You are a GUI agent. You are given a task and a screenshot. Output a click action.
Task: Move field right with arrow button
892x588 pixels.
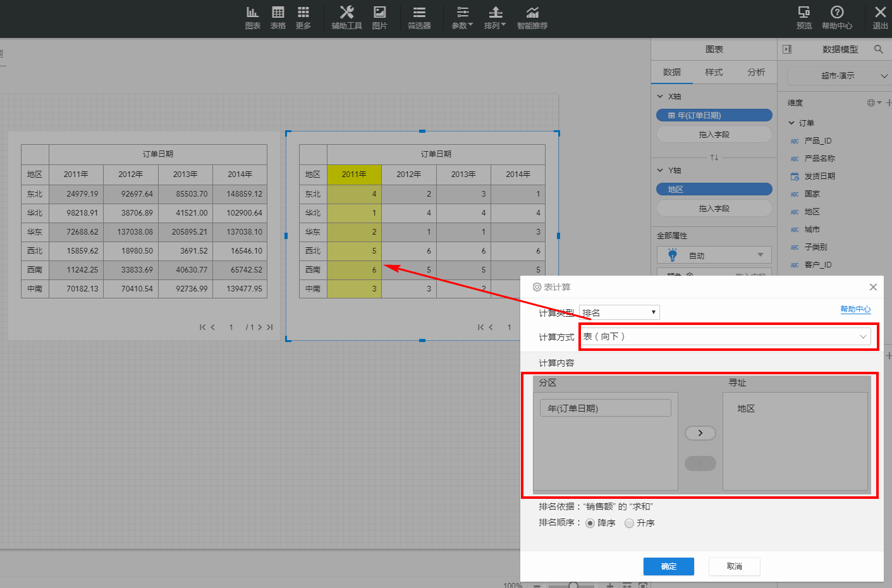click(x=700, y=433)
